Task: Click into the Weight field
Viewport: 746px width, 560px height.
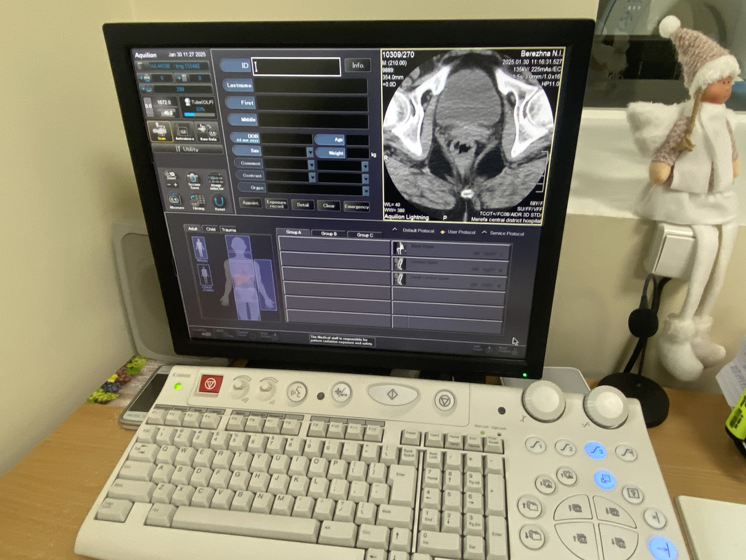Action: (x=357, y=153)
